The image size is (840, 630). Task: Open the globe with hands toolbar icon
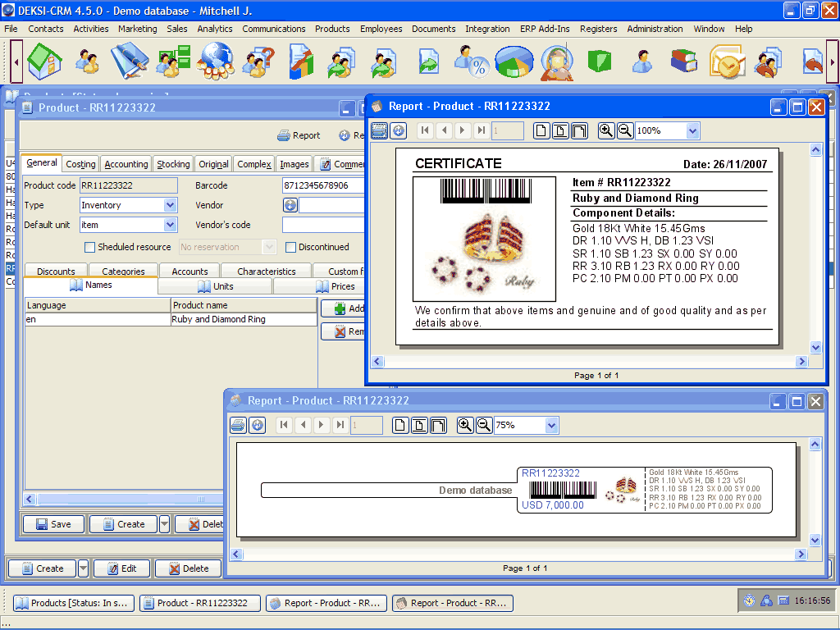coord(216,61)
